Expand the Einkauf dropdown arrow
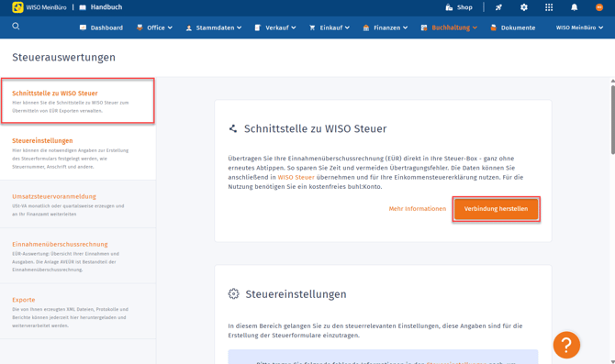The image size is (615, 364). pyautogui.click(x=347, y=28)
